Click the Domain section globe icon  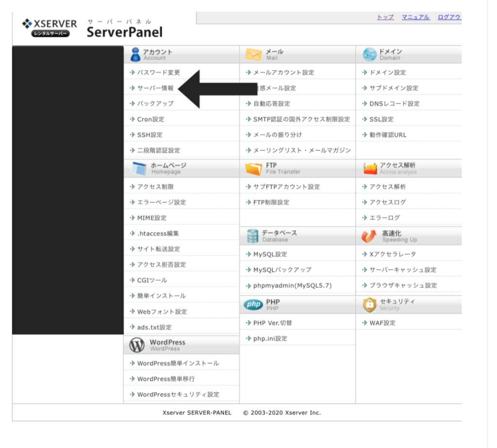(x=369, y=54)
